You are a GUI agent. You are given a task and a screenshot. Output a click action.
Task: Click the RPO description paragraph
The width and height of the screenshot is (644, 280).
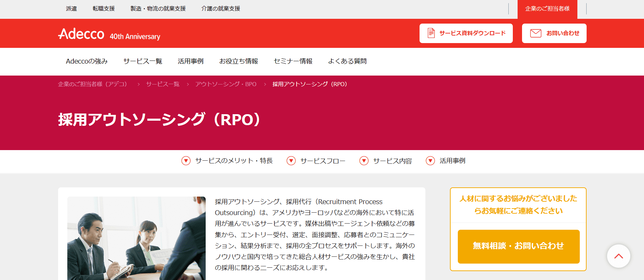[315, 235]
